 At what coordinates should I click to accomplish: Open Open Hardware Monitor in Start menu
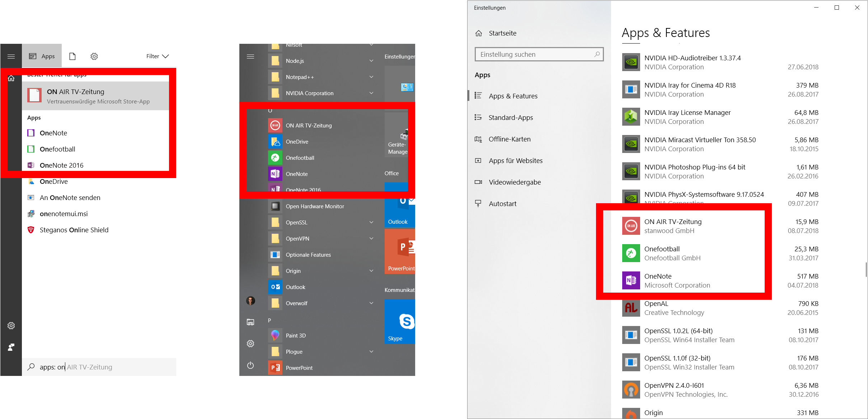coord(321,206)
